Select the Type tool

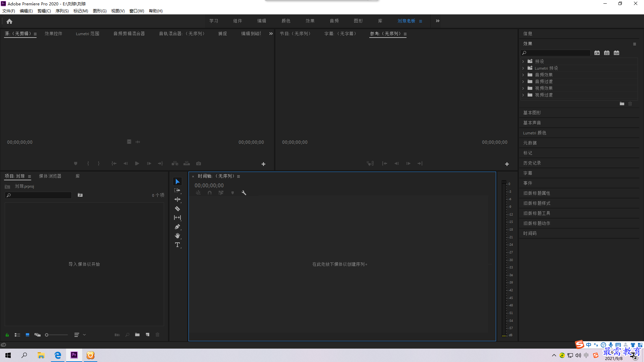177,245
